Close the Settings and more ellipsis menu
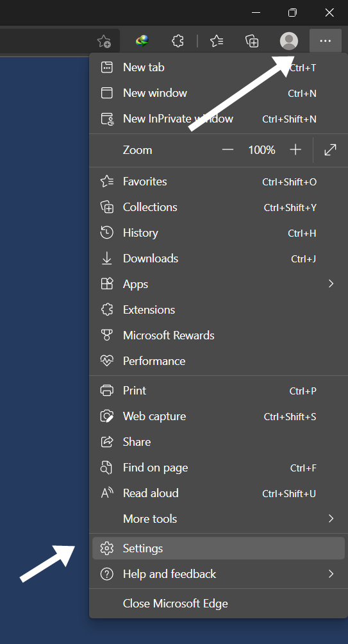The image size is (348, 644). [326, 40]
